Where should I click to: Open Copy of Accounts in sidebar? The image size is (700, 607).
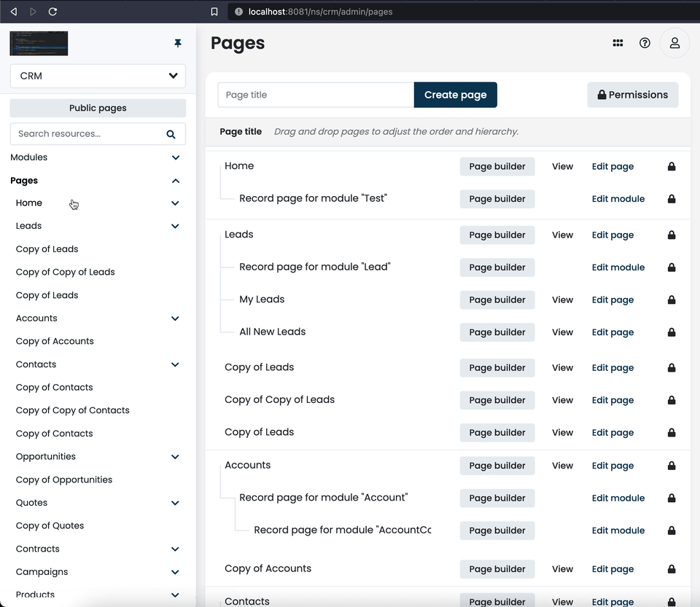pos(55,341)
